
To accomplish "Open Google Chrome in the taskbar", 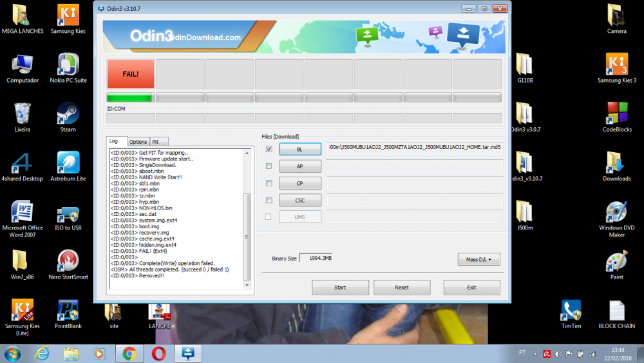I will coord(129,353).
